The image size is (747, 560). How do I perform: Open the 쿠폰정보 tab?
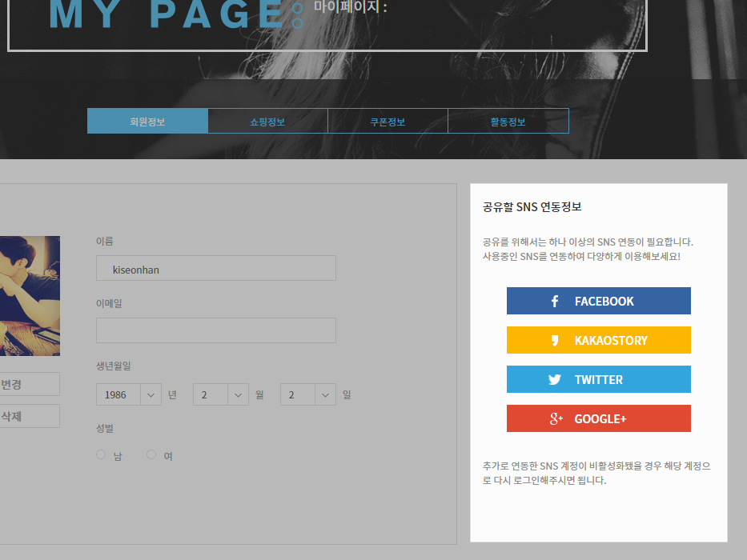pyautogui.click(x=388, y=122)
